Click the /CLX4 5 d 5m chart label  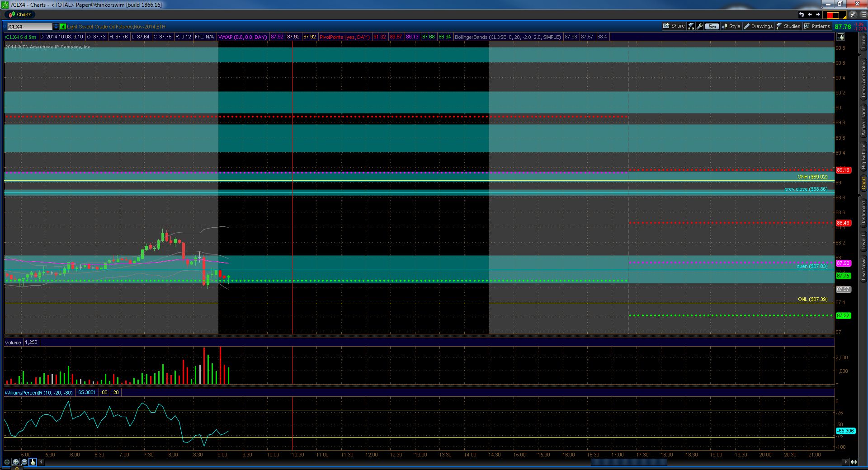[x=21, y=37]
